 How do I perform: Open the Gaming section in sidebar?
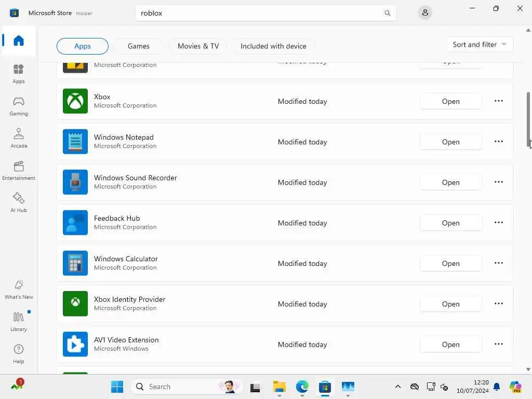19,106
